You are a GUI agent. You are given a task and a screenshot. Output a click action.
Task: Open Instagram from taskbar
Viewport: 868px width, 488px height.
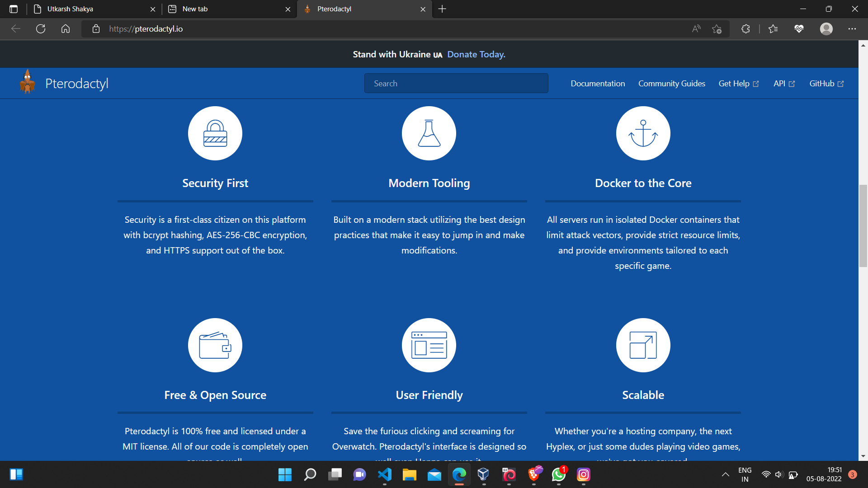(584, 474)
